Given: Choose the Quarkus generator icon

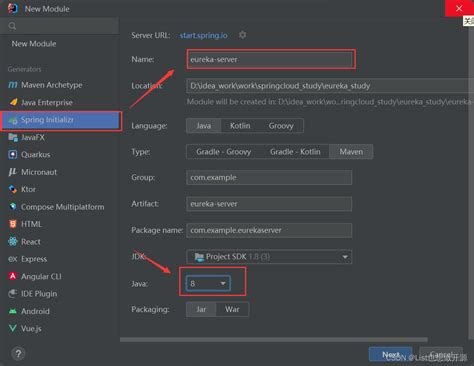Looking at the screenshot, I should (13, 154).
